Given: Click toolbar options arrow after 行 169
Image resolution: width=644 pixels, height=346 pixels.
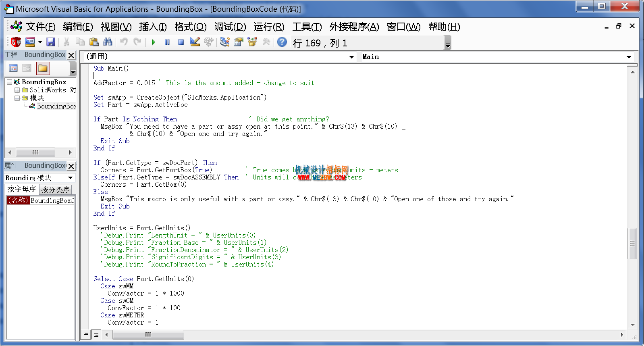Looking at the screenshot, I should (448, 42).
